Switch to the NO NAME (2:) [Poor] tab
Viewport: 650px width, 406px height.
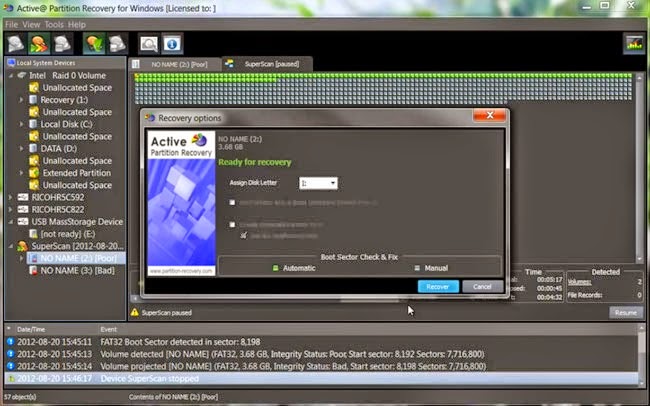pos(175,64)
